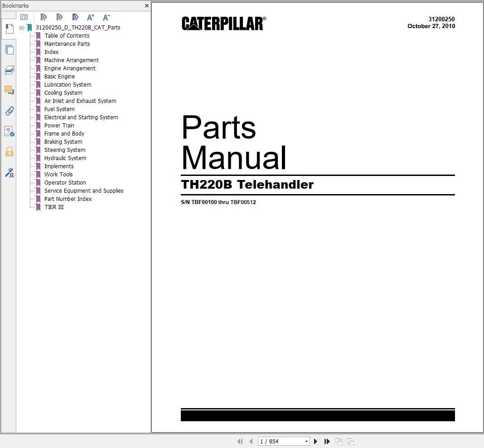Select the Hydraulic System bookmark
Viewport: 484px width, 448px height.
65,158
